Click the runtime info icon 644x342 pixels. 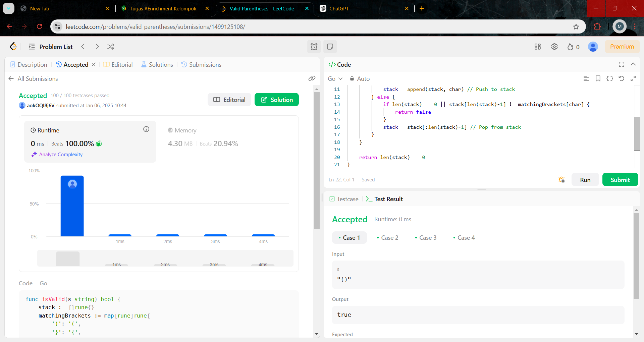coord(146,129)
